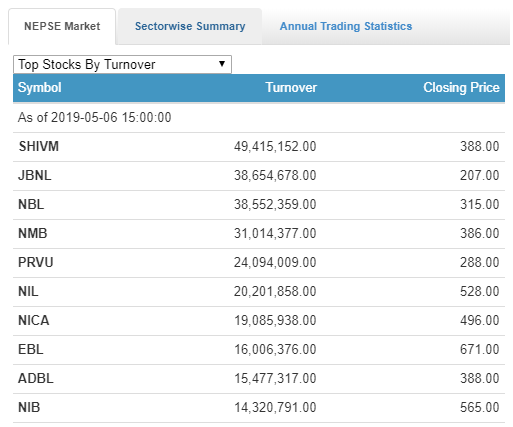Click the Closing Price column header

coord(461,87)
